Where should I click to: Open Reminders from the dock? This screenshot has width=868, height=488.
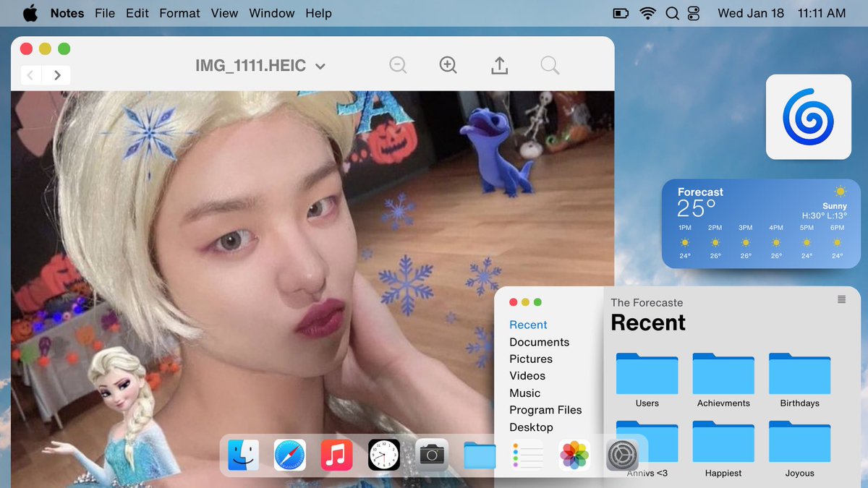click(x=527, y=455)
